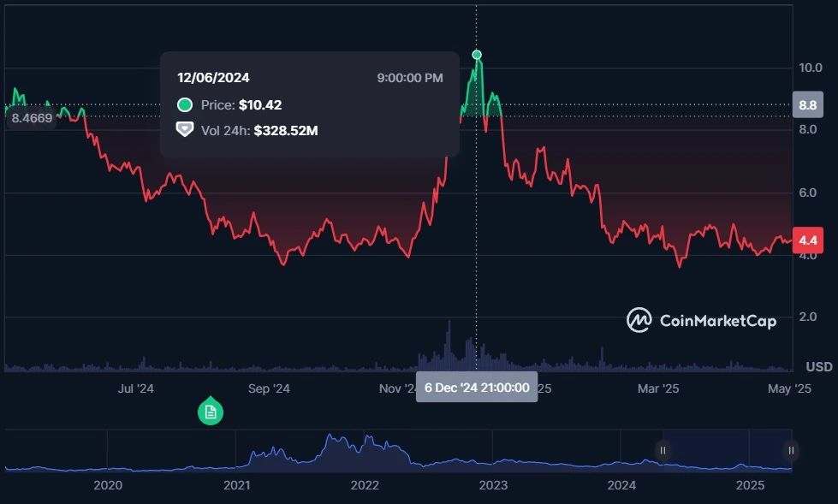Click the 2021 label in overview timeline
The width and height of the screenshot is (838, 504).
tap(237, 485)
